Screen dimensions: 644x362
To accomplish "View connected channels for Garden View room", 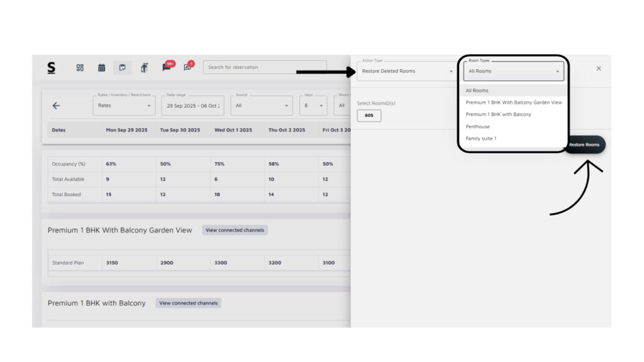I will coord(235,230).
